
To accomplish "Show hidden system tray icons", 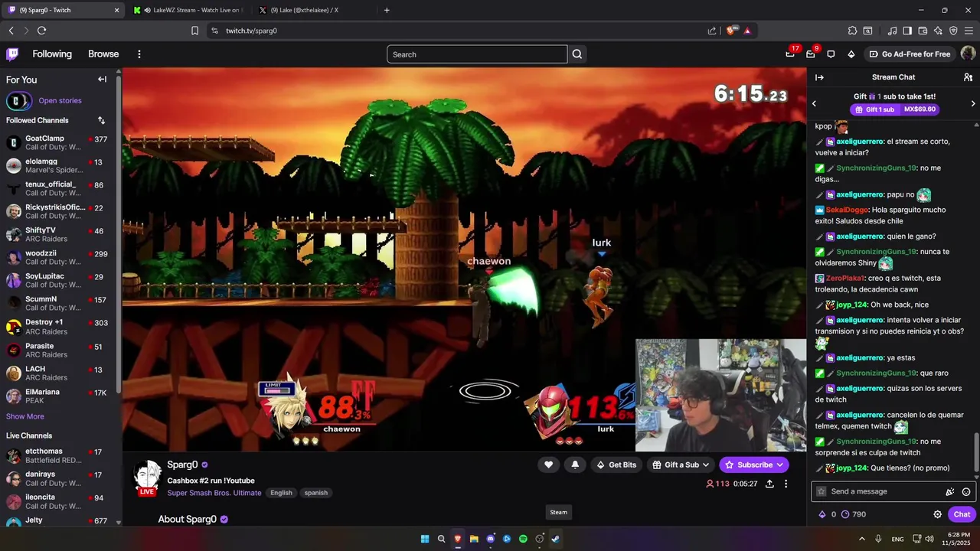I will (x=861, y=539).
